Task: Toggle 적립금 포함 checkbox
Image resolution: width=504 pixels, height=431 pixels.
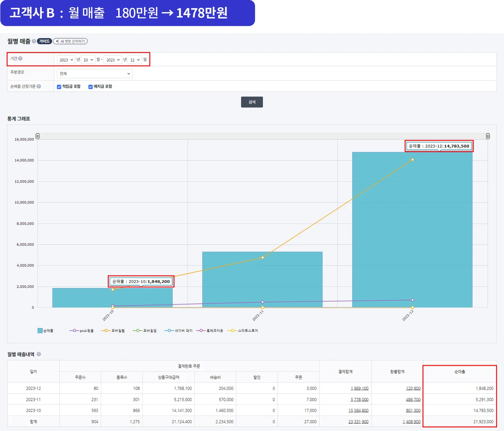Action: pos(59,87)
